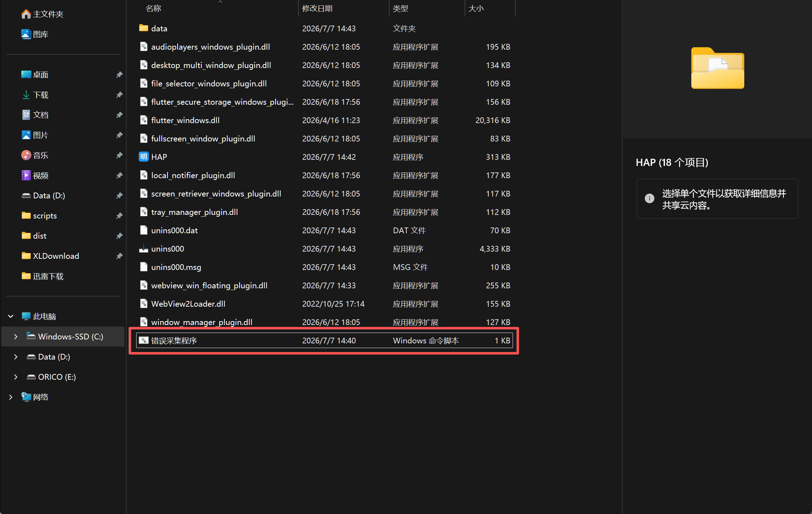This screenshot has width=812, height=514.
Task: Click the large folder preview thumbnail
Action: (717, 68)
